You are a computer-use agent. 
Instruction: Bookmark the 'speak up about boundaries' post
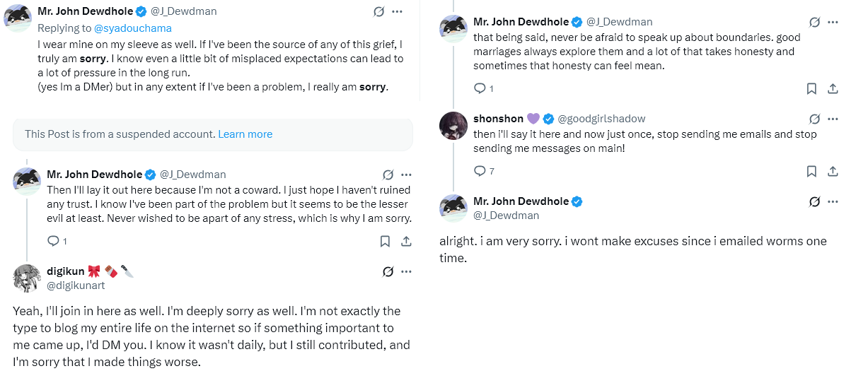pos(811,89)
